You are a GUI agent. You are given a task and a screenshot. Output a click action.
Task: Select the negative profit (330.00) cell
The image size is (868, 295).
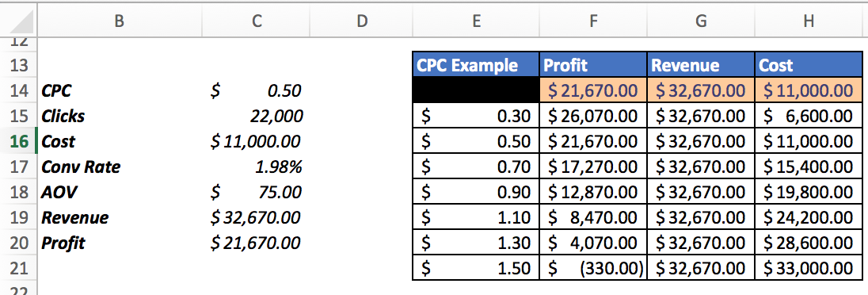coord(593,269)
